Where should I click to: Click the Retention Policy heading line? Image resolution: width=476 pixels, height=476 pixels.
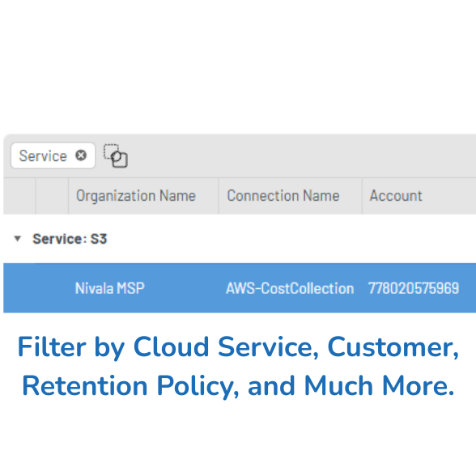tap(238, 385)
